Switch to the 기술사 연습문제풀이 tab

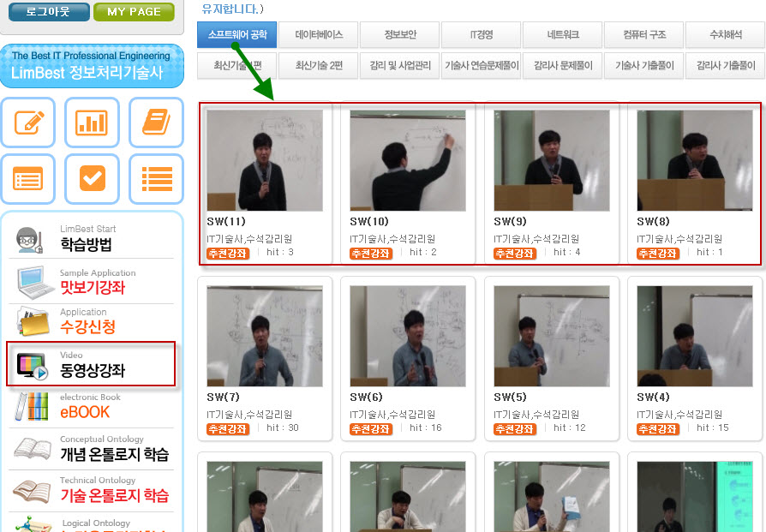(x=482, y=65)
